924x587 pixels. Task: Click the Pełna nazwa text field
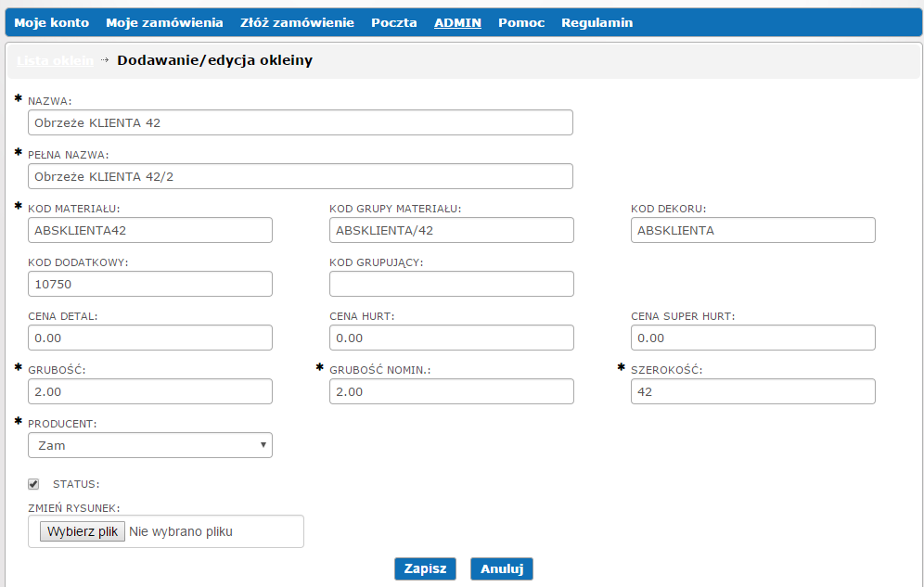click(300, 176)
